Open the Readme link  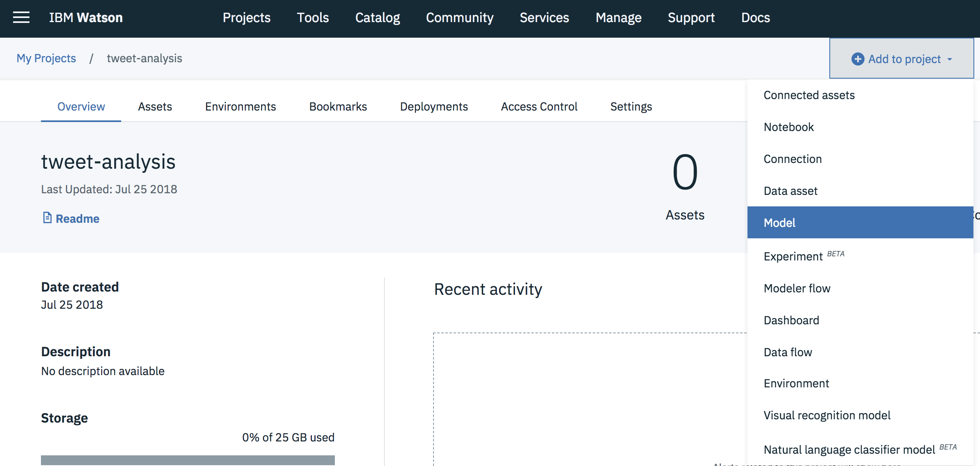click(77, 219)
